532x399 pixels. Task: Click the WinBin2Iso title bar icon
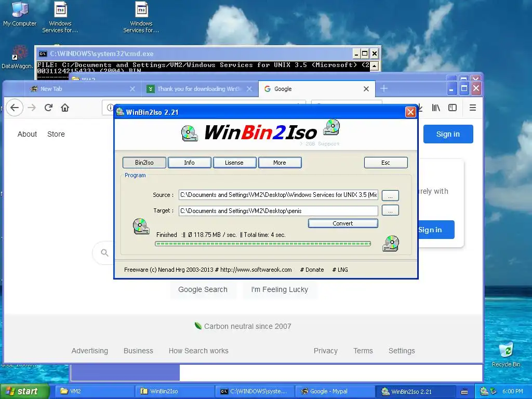click(x=120, y=112)
